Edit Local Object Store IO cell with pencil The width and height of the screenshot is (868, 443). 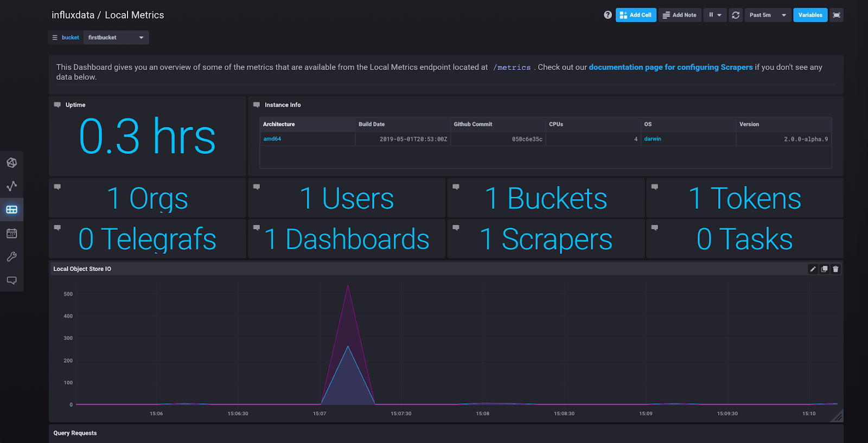coord(813,269)
